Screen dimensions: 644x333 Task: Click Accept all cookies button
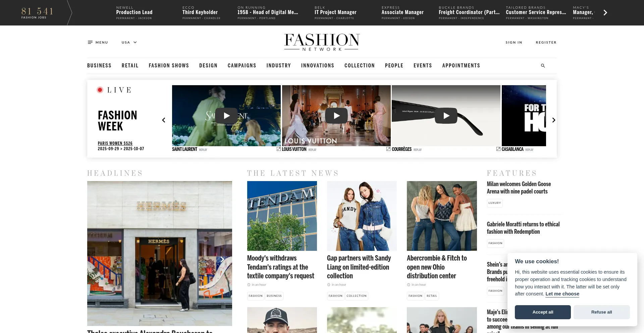click(x=543, y=312)
